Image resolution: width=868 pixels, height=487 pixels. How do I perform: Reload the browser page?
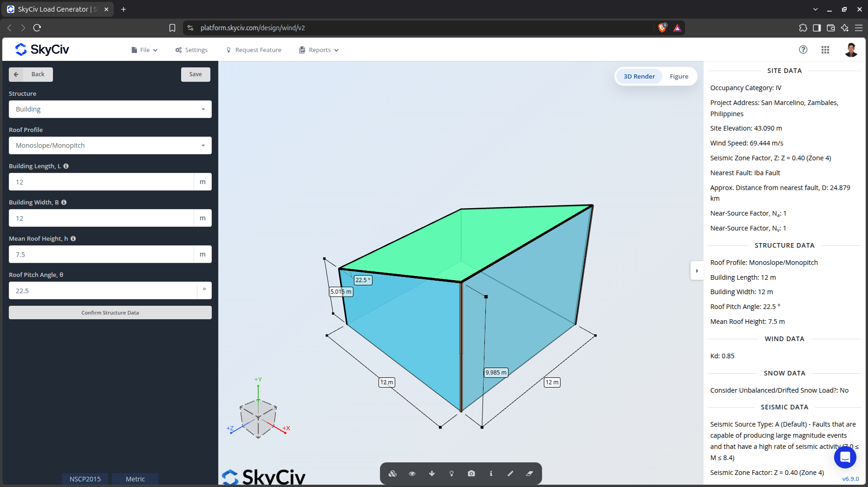coord(37,28)
